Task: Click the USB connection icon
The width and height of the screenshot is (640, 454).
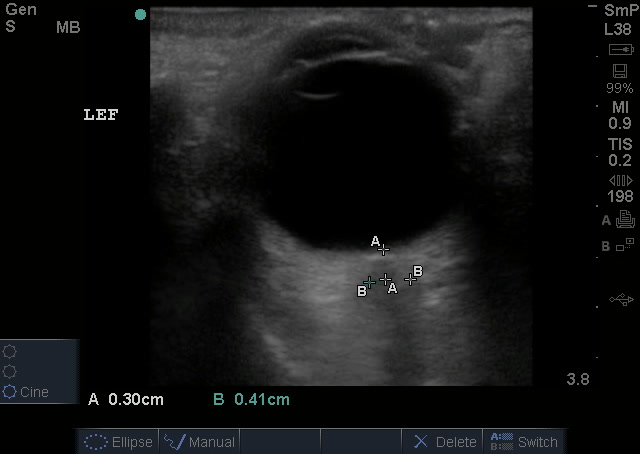Action: point(620,299)
